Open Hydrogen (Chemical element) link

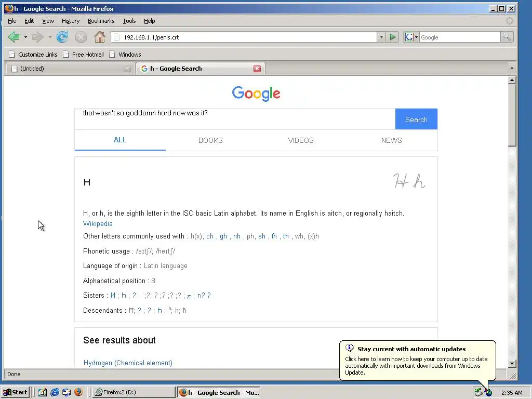coord(128,363)
